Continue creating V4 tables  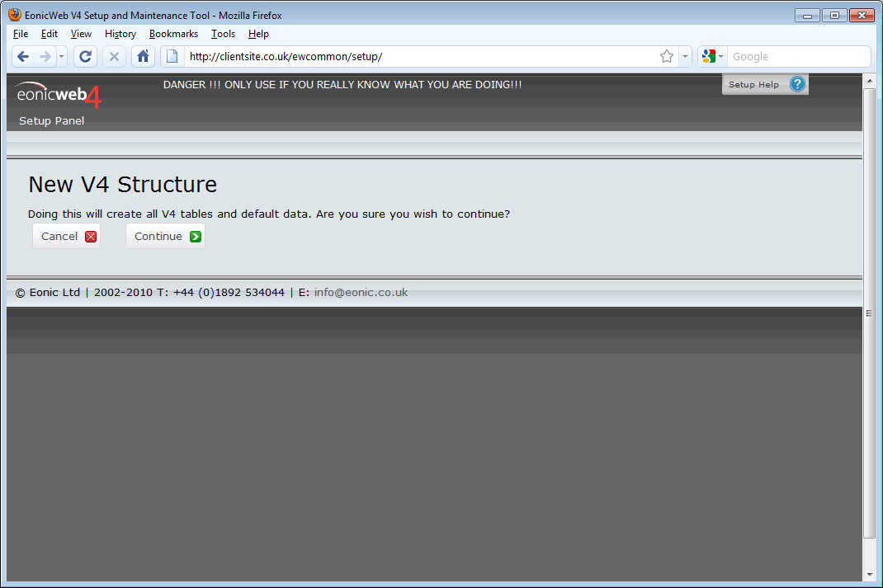click(166, 237)
